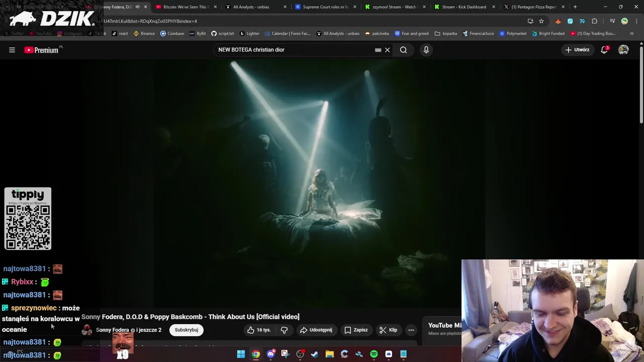Open the ByBit bookmark

198,34
